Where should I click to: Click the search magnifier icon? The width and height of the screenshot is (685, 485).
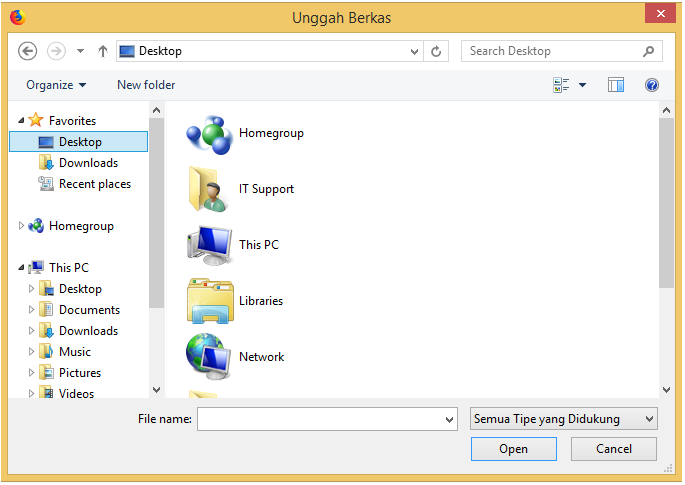pos(649,51)
